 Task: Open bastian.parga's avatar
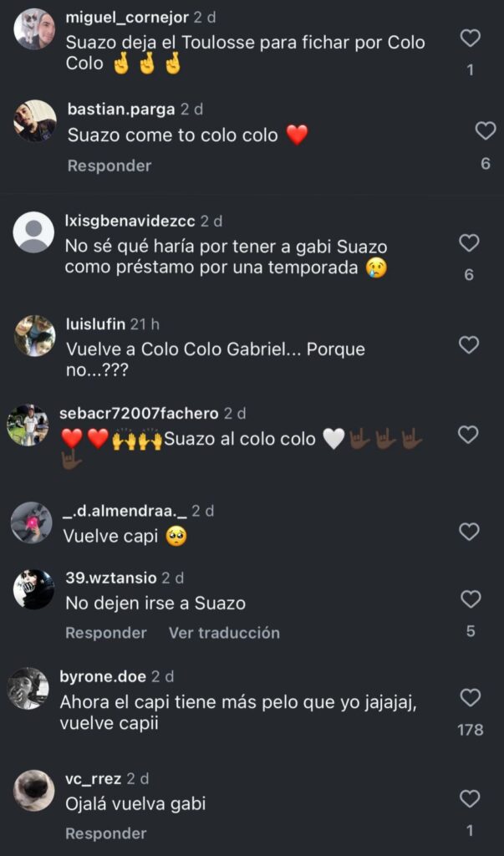(35, 120)
